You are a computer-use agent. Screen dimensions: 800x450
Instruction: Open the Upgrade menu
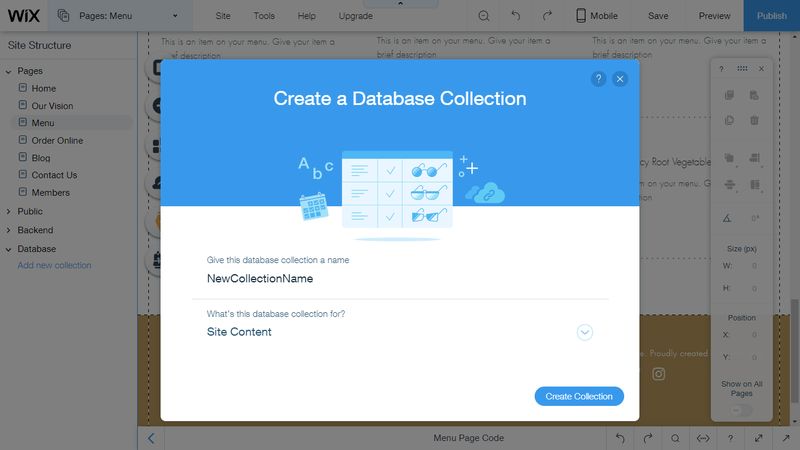356,16
